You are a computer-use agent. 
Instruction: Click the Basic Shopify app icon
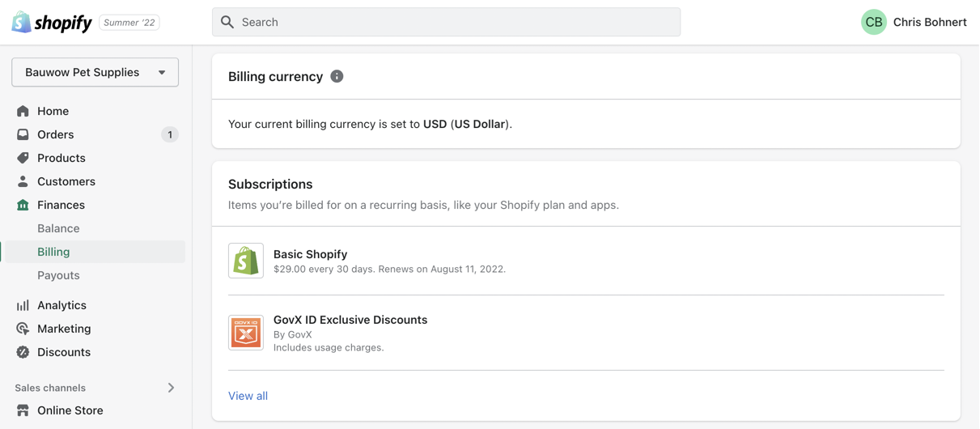click(246, 261)
